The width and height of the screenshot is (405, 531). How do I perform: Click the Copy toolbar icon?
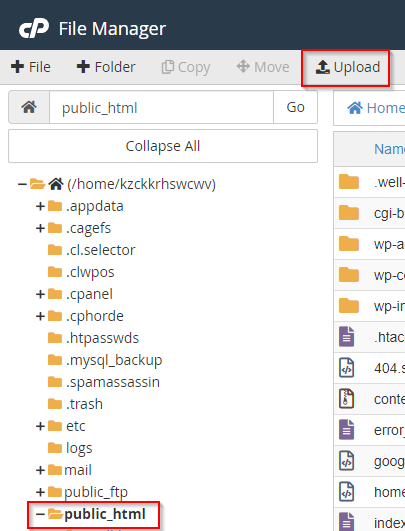167,67
